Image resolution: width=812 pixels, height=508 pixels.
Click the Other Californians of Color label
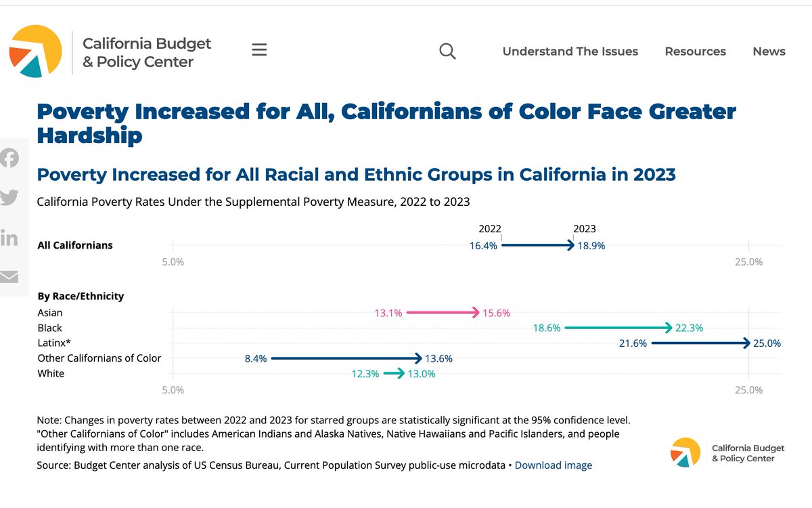point(99,358)
